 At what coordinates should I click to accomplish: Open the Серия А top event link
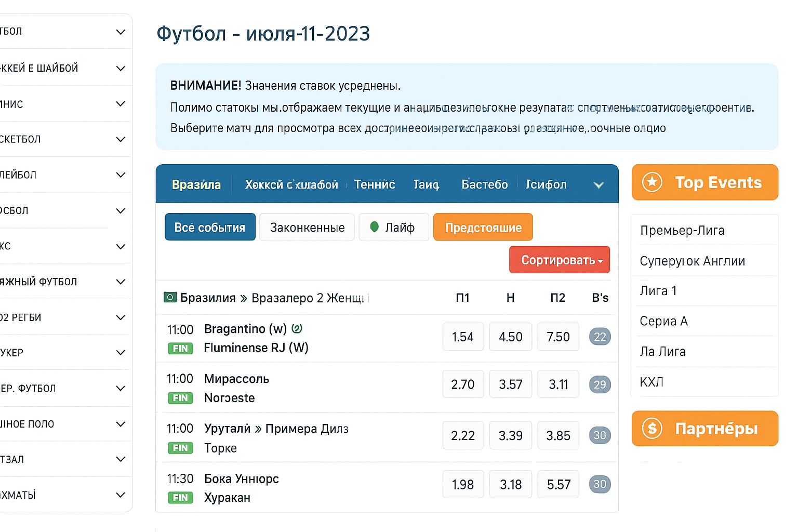(x=663, y=321)
